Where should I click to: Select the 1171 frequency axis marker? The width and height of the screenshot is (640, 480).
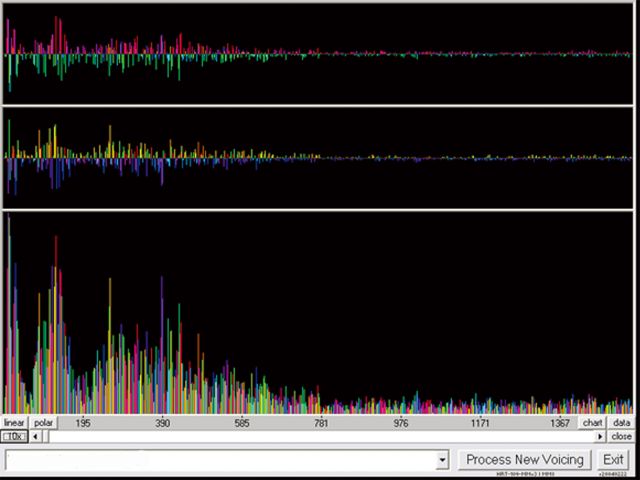point(481,423)
